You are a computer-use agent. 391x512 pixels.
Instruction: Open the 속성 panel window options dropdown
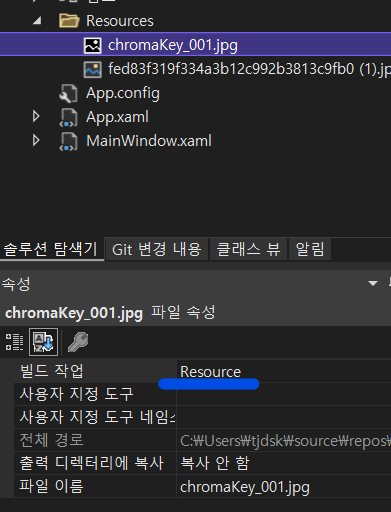click(x=373, y=284)
